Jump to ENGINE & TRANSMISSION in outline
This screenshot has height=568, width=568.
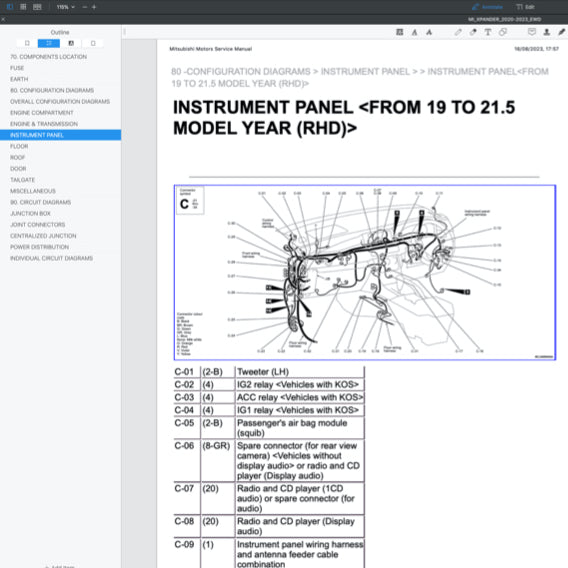pos(44,124)
